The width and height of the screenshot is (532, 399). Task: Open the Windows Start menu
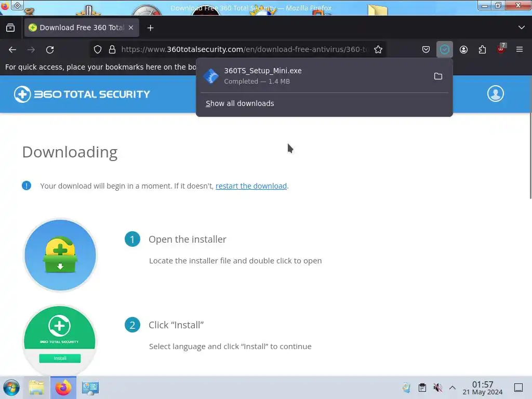click(x=11, y=388)
